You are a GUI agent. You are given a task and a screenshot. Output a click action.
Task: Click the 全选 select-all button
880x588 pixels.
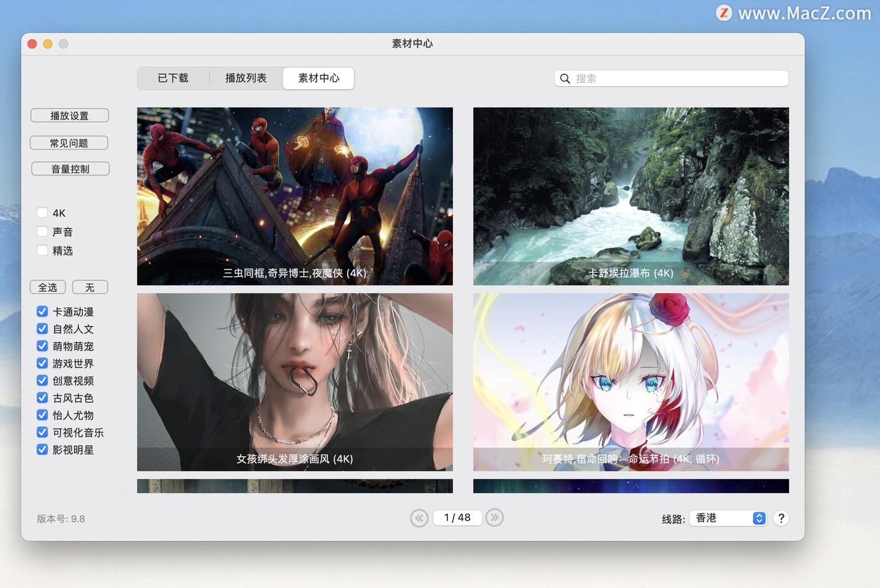coord(48,287)
